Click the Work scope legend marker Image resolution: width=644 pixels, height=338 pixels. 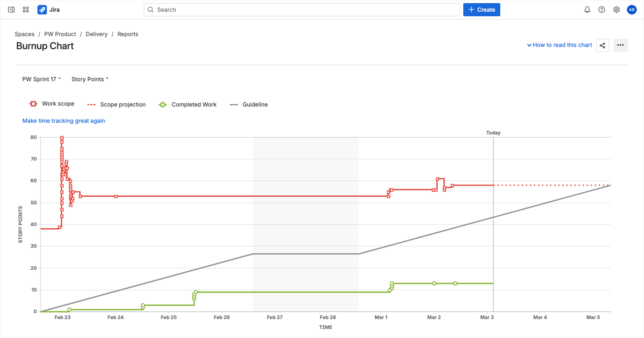pos(33,104)
